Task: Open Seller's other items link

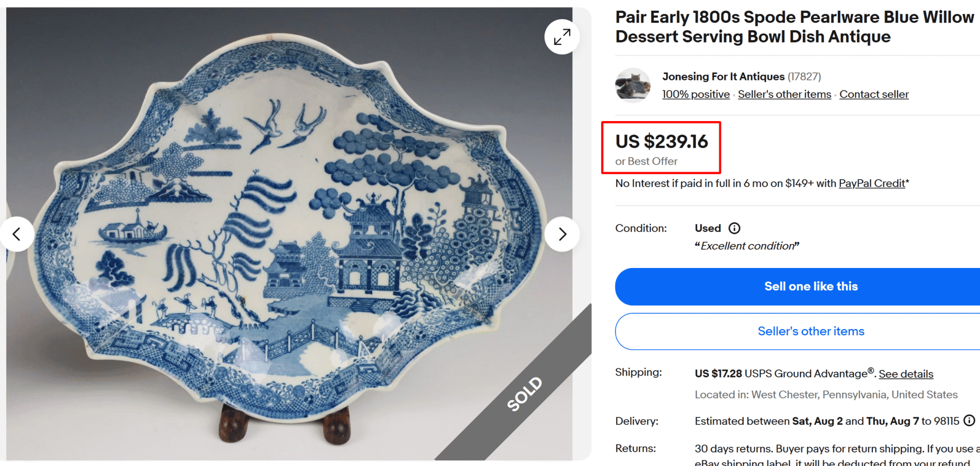Action: pyautogui.click(x=784, y=94)
